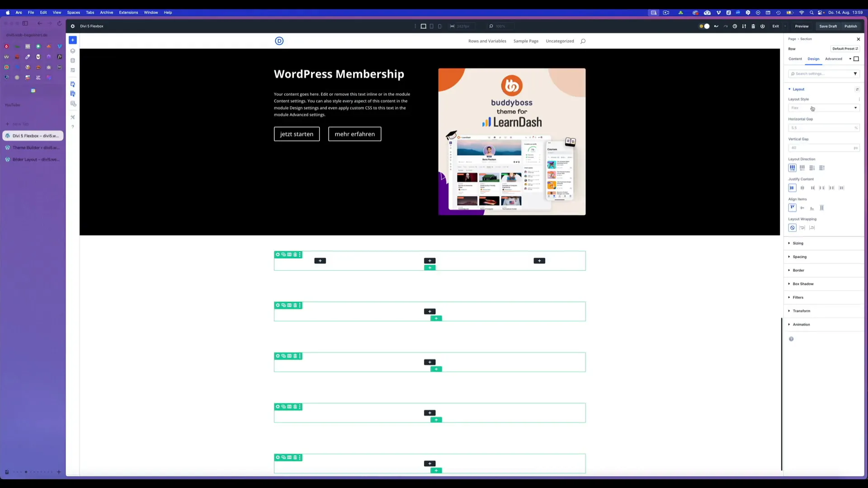Select column layout direction (third icon)
The width and height of the screenshot is (868, 488).
812,168
